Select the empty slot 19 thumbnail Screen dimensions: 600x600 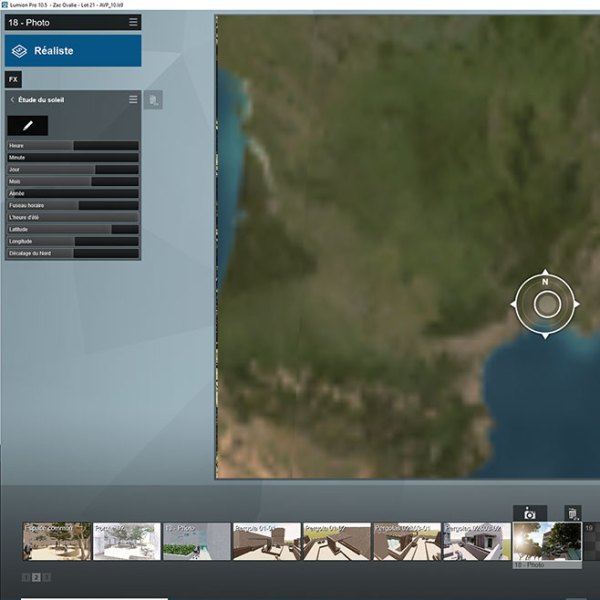click(592, 541)
